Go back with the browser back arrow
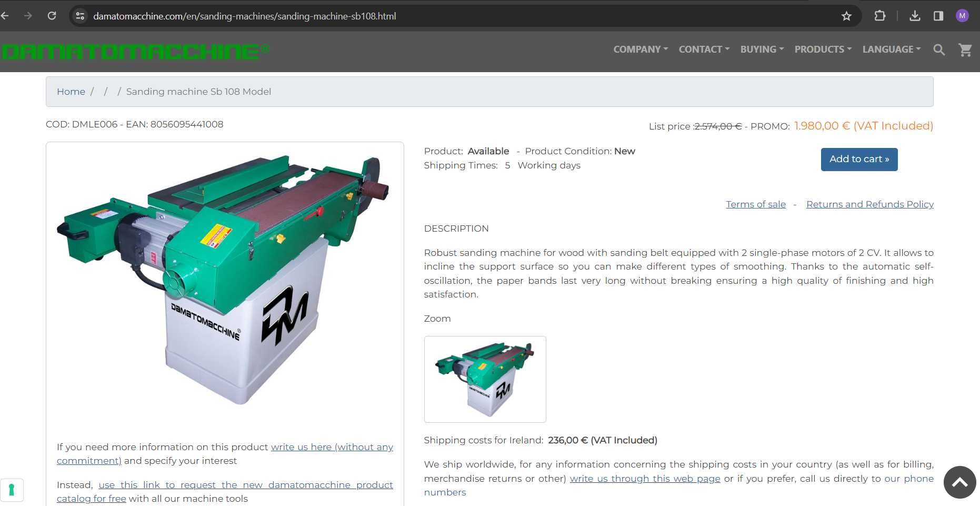Screen dimensions: 980x506 pos(5,16)
